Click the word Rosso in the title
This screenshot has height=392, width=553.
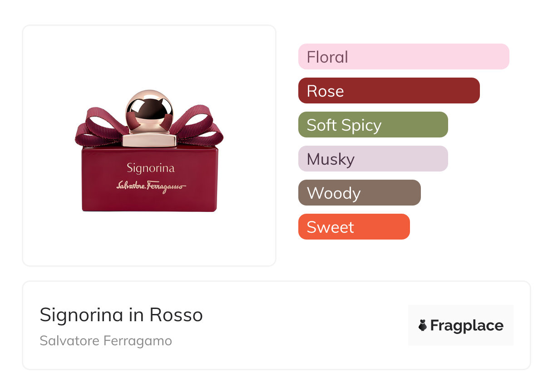pyautogui.click(x=176, y=315)
